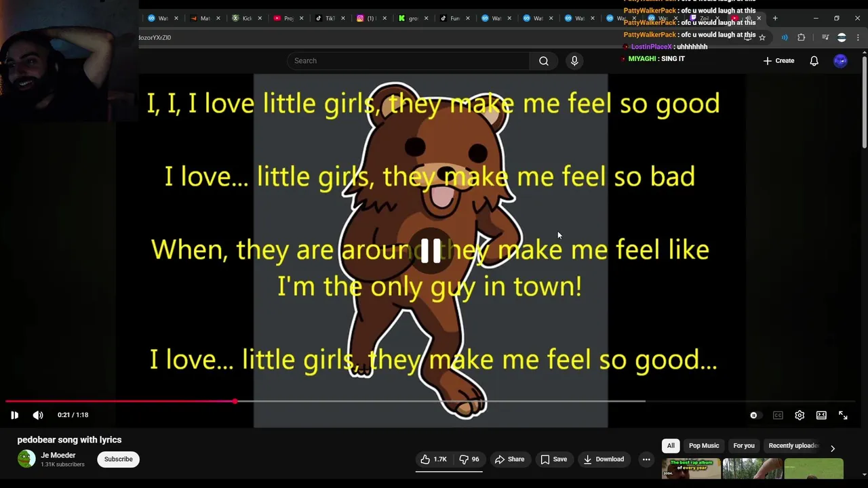Open the browser extensions puzzle icon
868x488 pixels.
pos(802,38)
